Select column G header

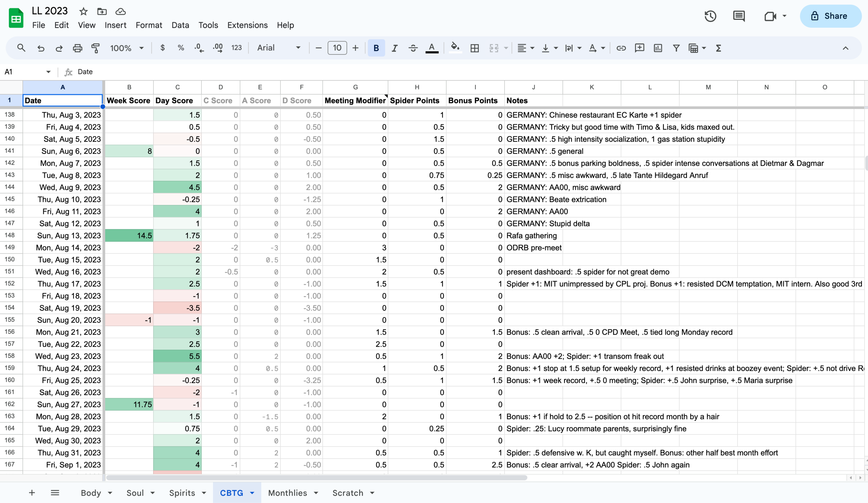pos(355,87)
